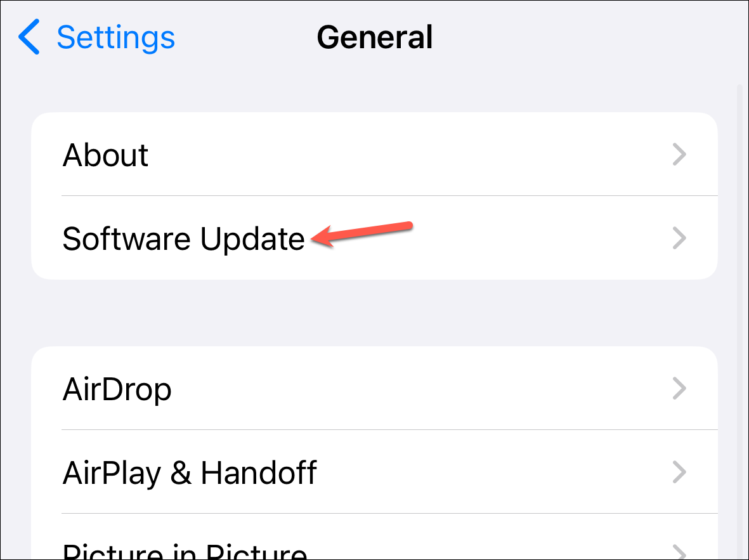Click the chevron beside AirDrop
This screenshot has height=560, width=749.
pos(679,388)
